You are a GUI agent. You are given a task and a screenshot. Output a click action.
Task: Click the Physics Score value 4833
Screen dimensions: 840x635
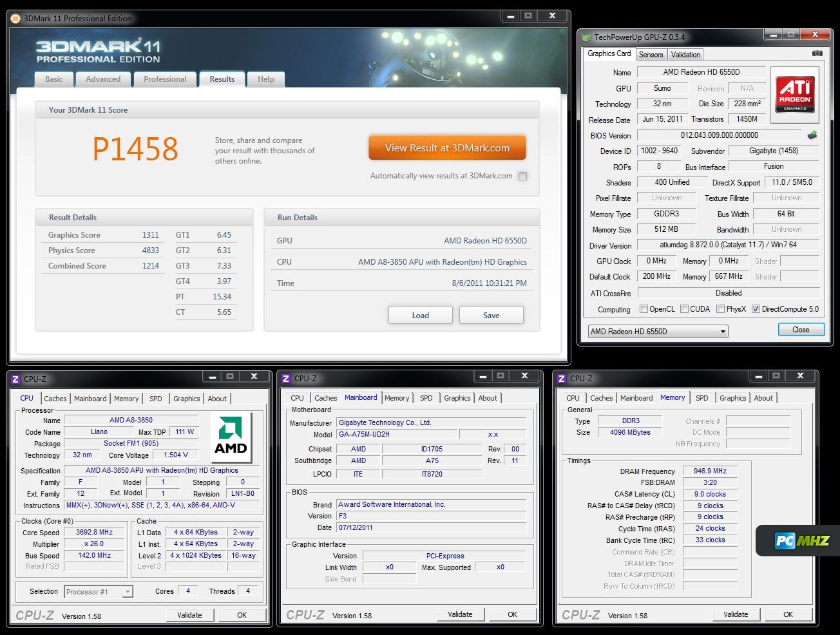[151, 251]
